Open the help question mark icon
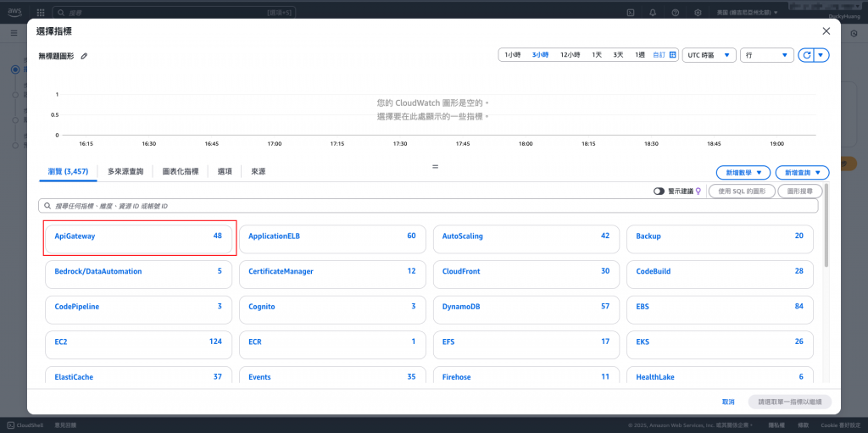Image resolution: width=868 pixels, height=433 pixels. click(676, 12)
